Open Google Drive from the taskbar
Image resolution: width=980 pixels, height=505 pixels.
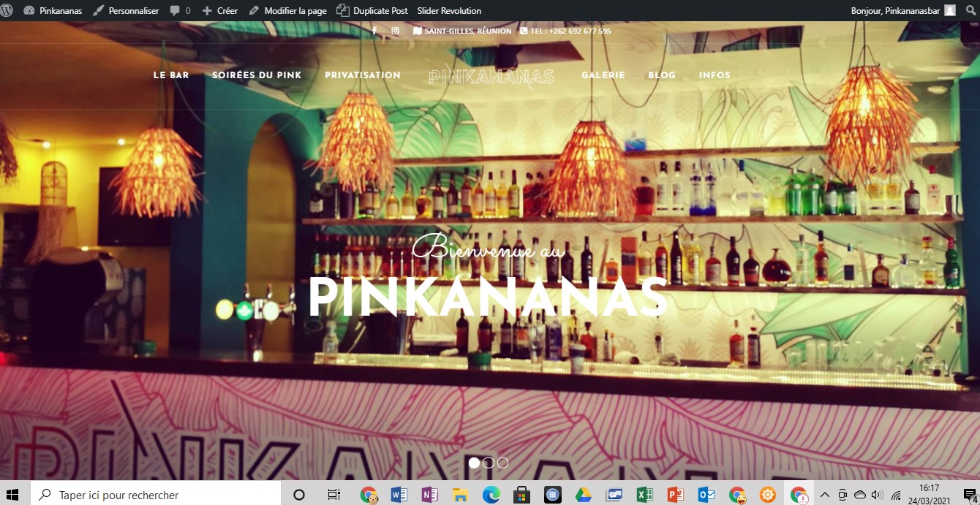[x=583, y=495]
